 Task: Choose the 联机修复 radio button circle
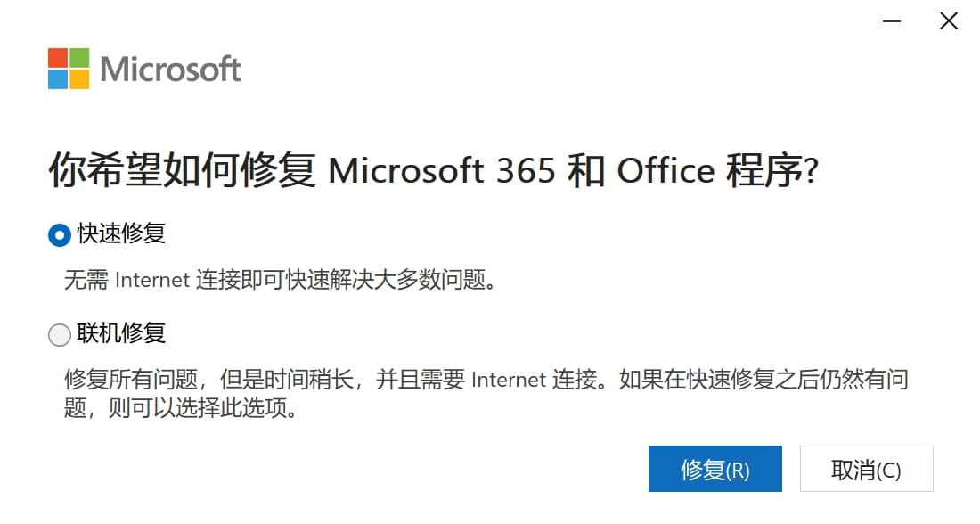[59, 335]
